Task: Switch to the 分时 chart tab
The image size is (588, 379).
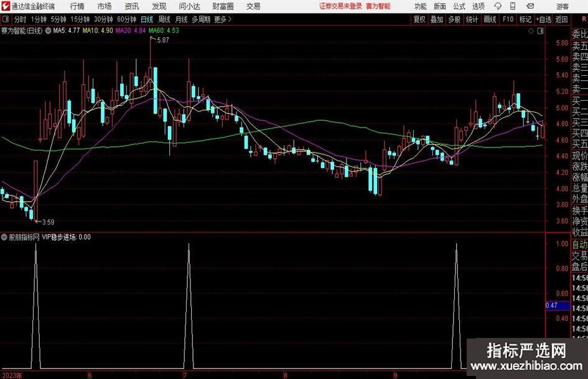Action: pyautogui.click(x=20, y=19)
